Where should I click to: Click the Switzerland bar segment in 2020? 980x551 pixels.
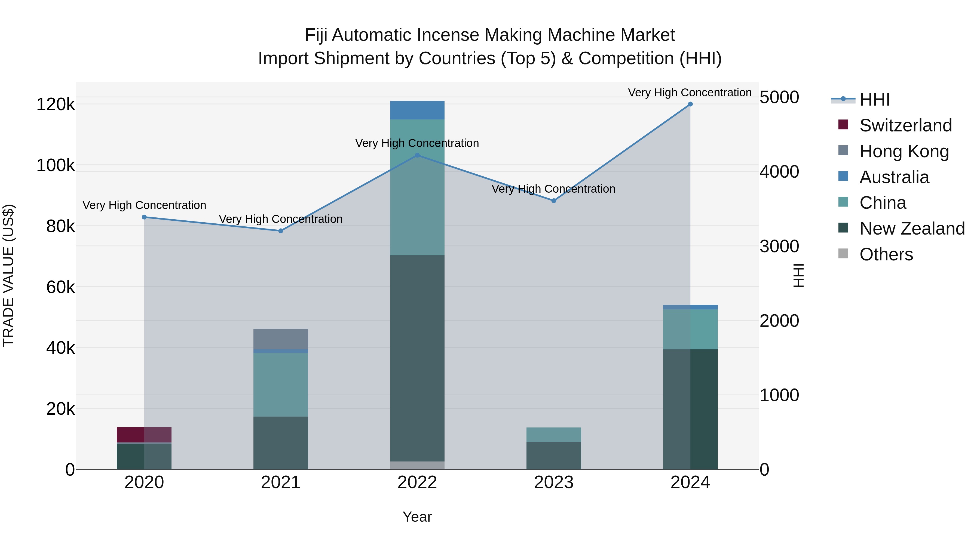(x=144, y=435)
